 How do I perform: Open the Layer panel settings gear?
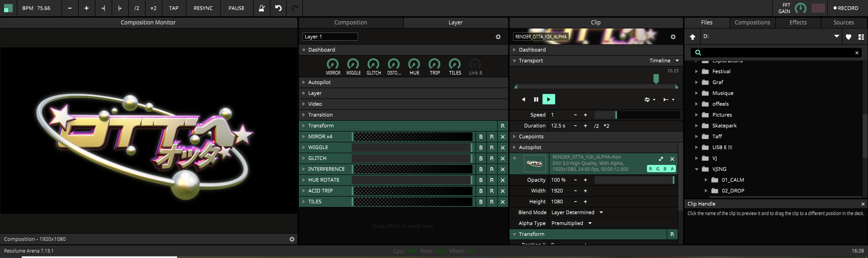click(x=498, y=37)
